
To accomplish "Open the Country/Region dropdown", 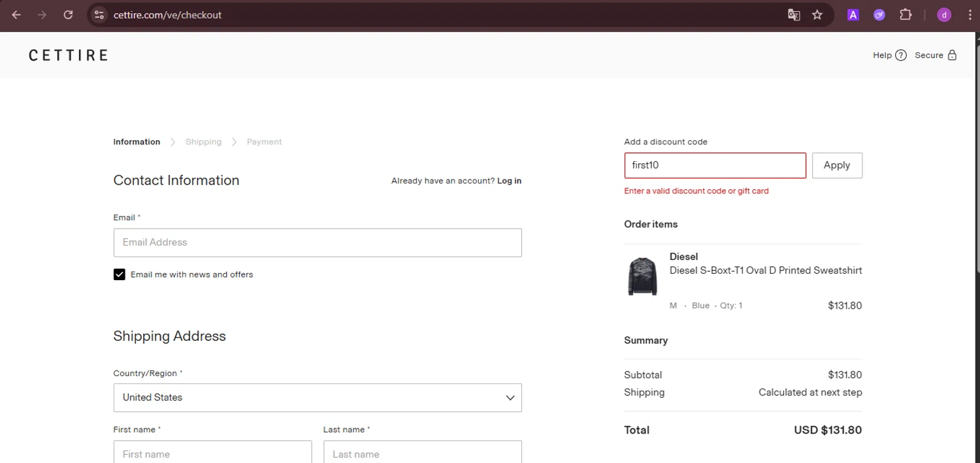I will pos(318,398).
